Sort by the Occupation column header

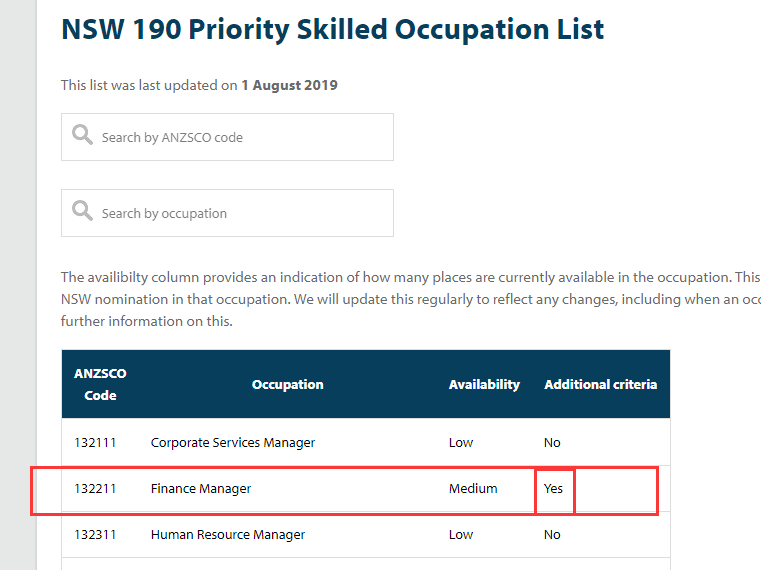click(x=288, y=384)
